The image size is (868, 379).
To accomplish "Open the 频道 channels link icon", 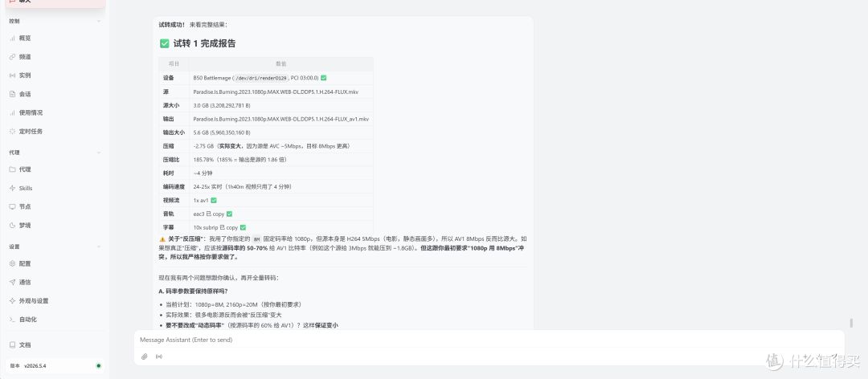I will click(12, 57).
